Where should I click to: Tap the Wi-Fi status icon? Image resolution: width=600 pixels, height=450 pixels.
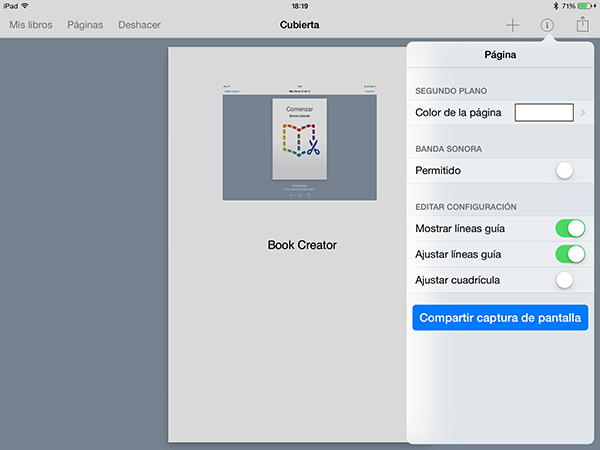click(x=25, y=6)
